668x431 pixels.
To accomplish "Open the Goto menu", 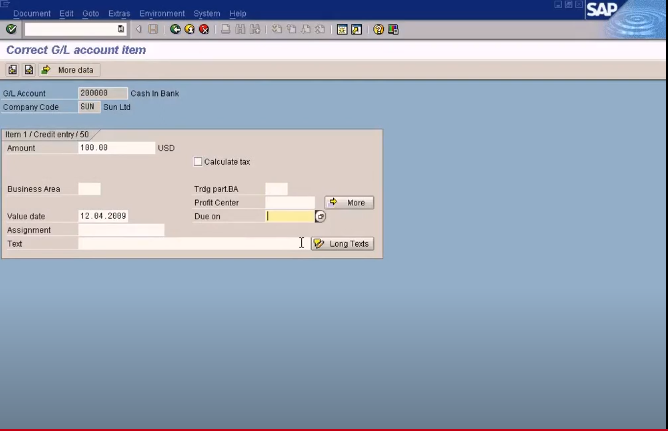I will click(x=91, y=13).
